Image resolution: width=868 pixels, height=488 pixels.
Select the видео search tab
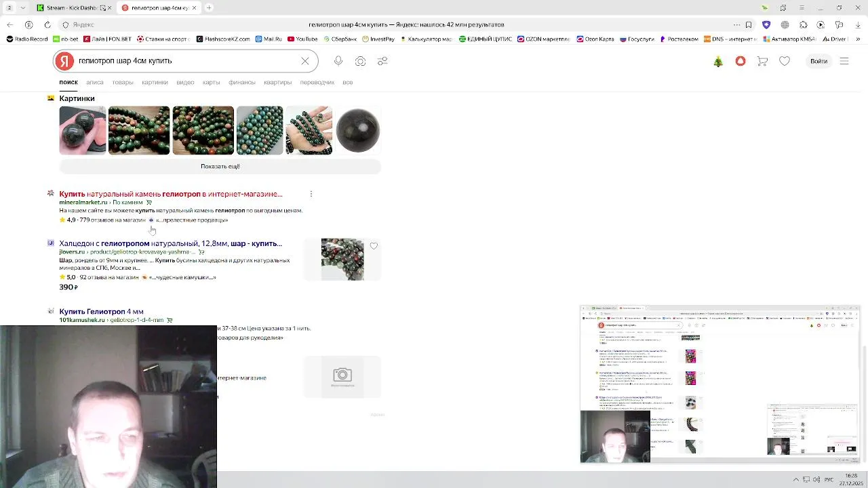(185, 82)
